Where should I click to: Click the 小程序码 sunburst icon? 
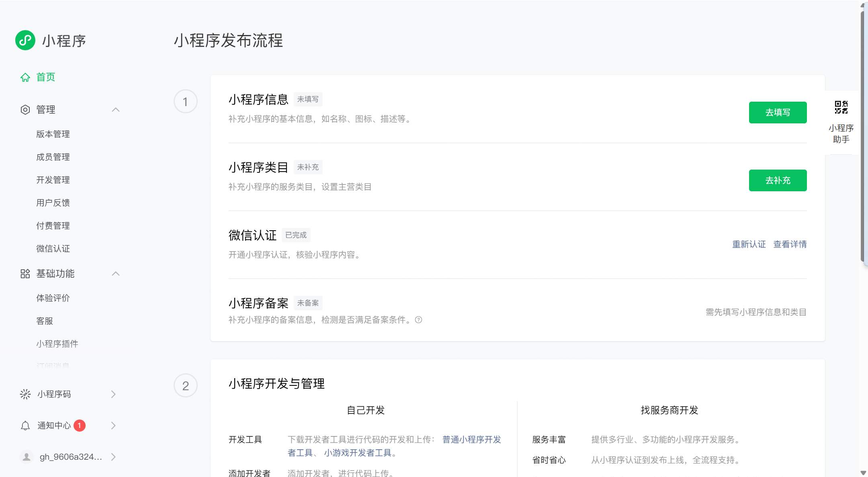tap(25, 394)
